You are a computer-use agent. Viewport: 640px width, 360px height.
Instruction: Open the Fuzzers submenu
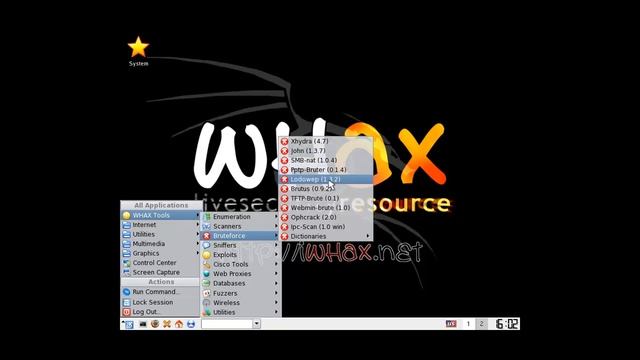click(240, 293)
